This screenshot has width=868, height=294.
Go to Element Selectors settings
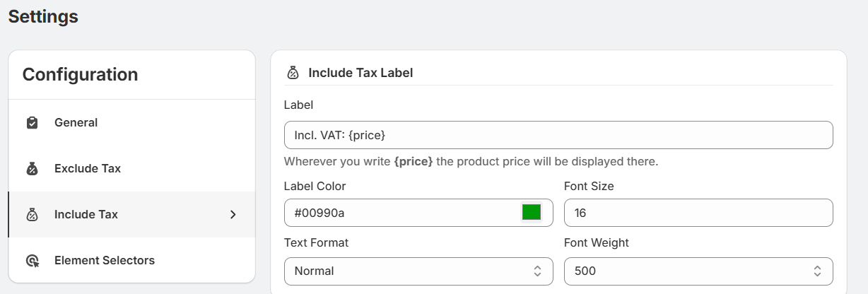tap(105, 261)
